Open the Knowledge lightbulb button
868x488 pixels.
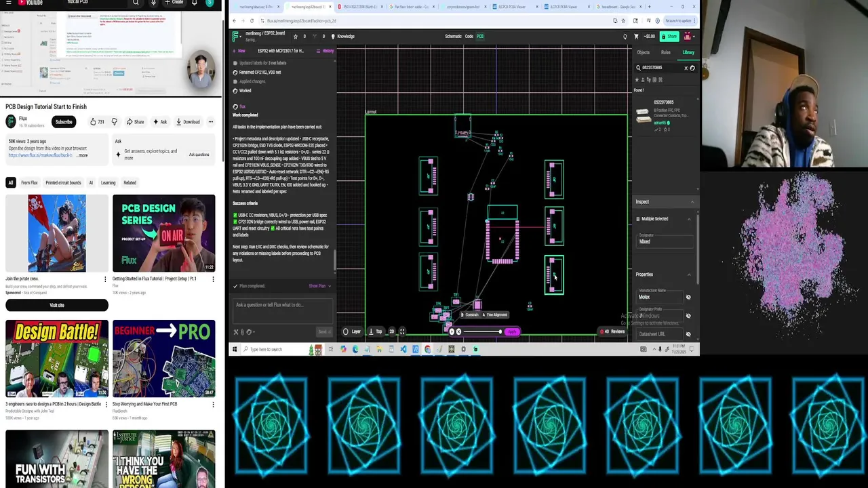click(x=343, y=36)
